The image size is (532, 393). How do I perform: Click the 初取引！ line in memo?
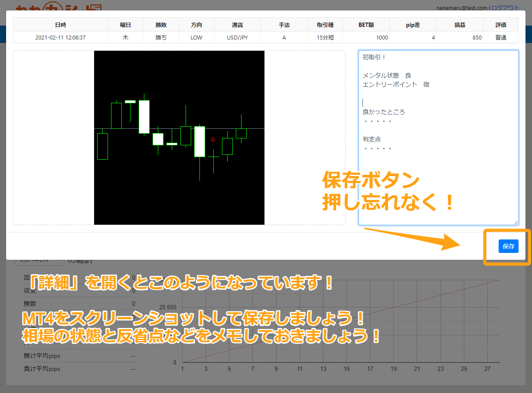pos(374,57)
